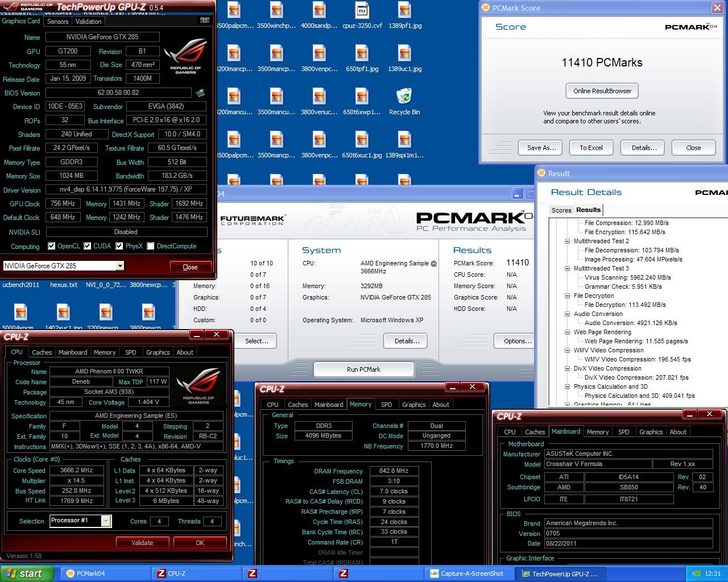Click the BIOS save chip icon in GPU-Z
728x582 pixels.
(200, 93)
